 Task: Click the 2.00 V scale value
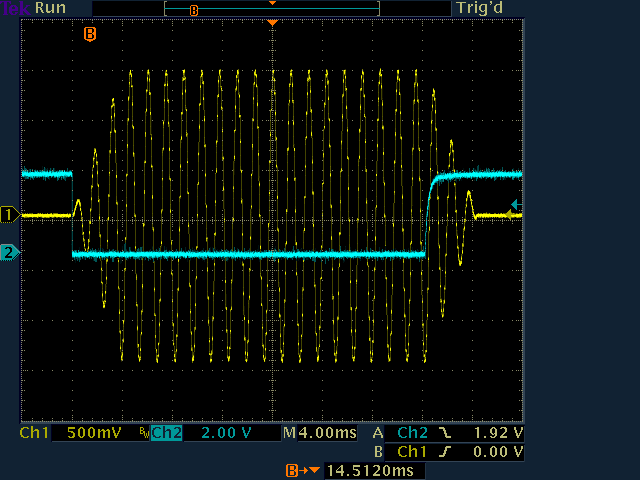click(x=226, y=433)
